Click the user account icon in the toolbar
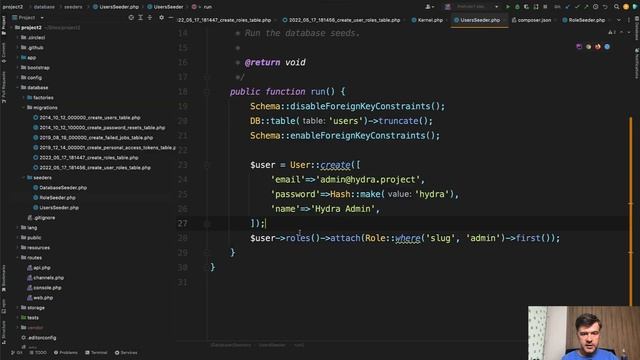Screen dimensions: 640x360 [429, 7]
